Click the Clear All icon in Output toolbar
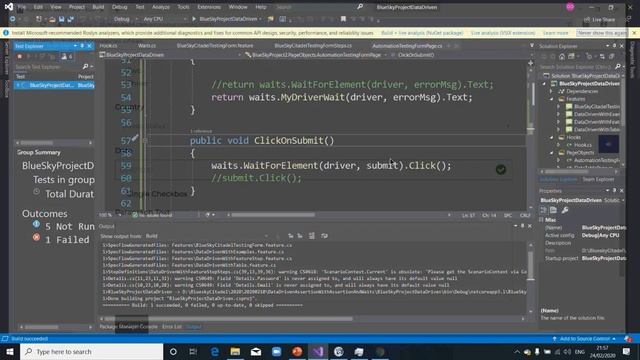The height and width of the screenshot is (360, 640). pos(312,236)
